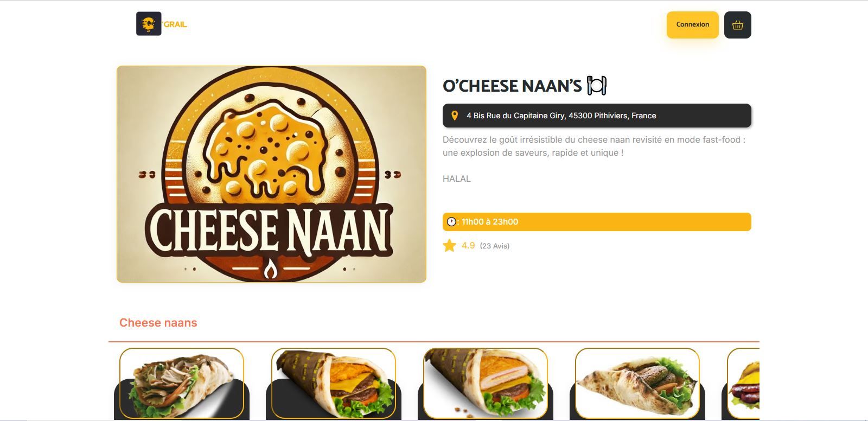Click the O'CHEESE NAAN'S restaurant title

click(512, 86)
